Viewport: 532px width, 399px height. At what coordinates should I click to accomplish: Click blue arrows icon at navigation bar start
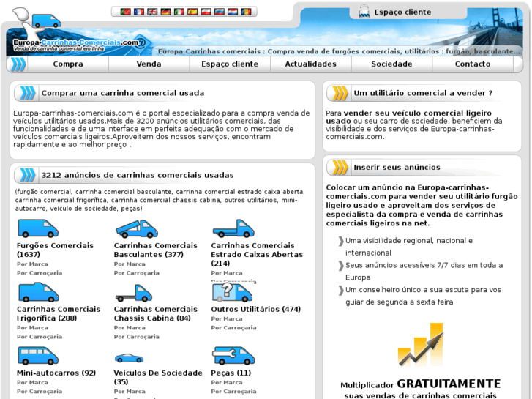(x=18, y=64)
